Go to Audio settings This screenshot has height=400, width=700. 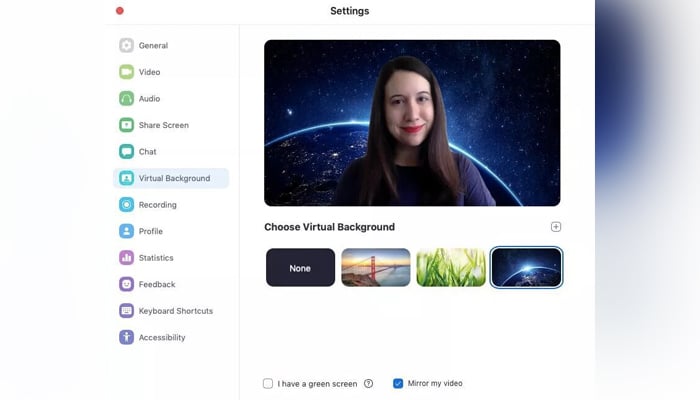tap(149, 99)
